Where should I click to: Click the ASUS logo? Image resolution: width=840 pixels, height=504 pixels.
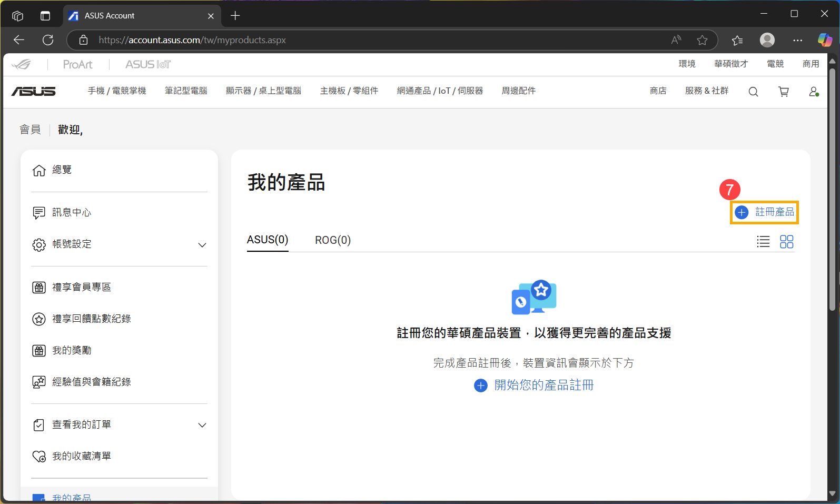(34, 91)
